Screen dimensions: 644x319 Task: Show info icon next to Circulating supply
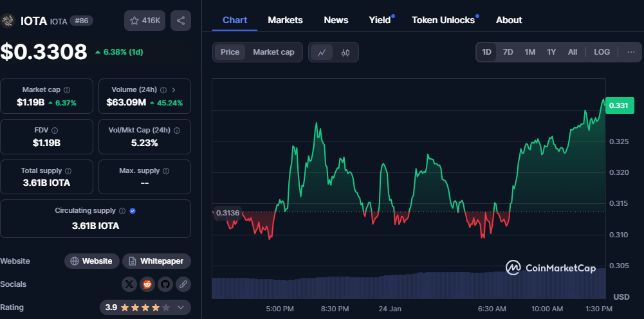pyautogui.click(x=122, y=210)
